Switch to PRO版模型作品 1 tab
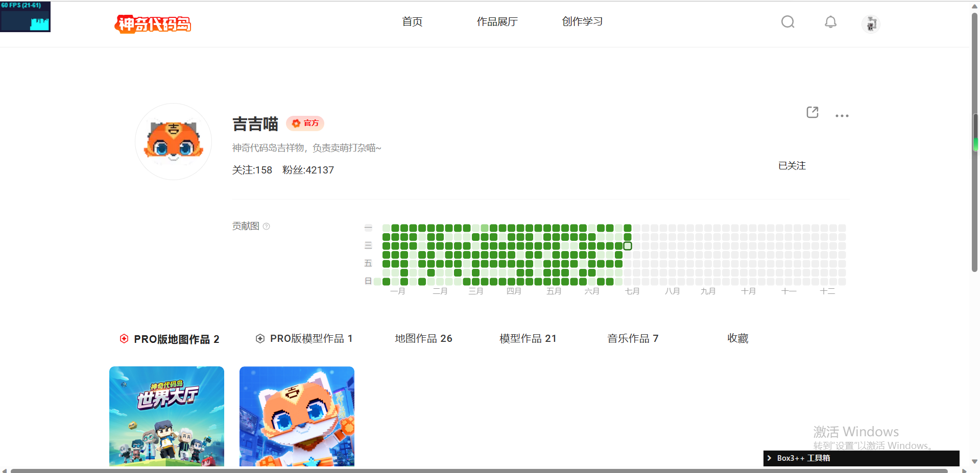The width and height of the screenshot is (980, 473). 304,338
